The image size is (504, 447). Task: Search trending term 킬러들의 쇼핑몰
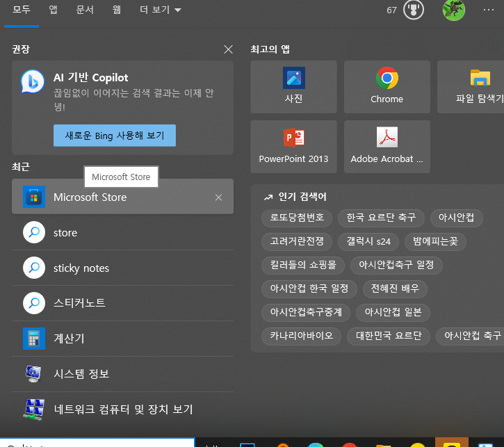click(303, 265)
